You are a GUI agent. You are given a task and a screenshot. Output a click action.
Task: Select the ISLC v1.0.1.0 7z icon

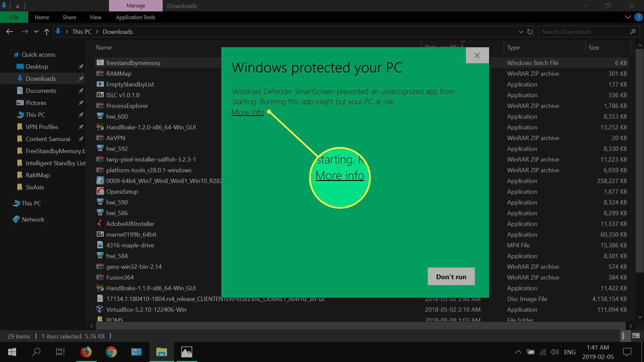(100, 95)
